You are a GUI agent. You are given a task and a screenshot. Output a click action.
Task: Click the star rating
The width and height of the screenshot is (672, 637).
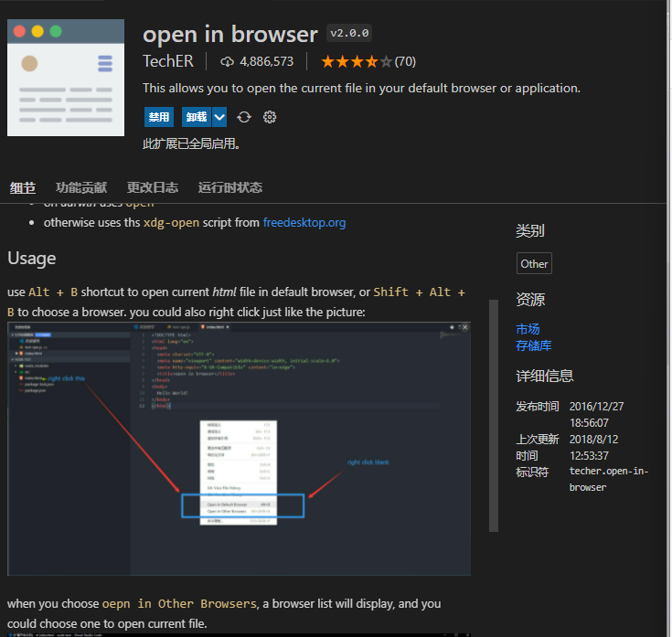357,61
